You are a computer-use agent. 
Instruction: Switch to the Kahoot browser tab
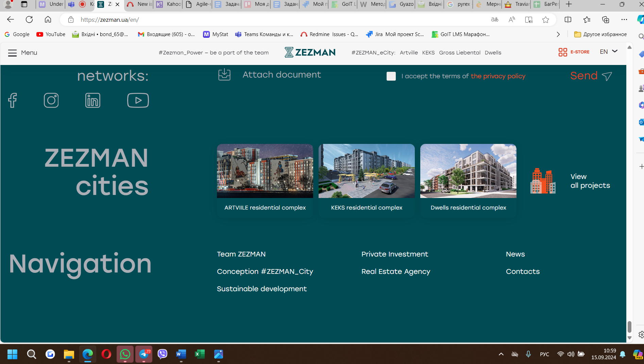point(169,4)
